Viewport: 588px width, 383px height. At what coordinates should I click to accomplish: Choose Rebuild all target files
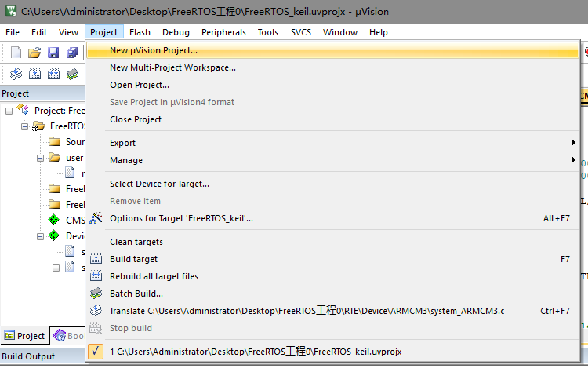coord(333,276)
